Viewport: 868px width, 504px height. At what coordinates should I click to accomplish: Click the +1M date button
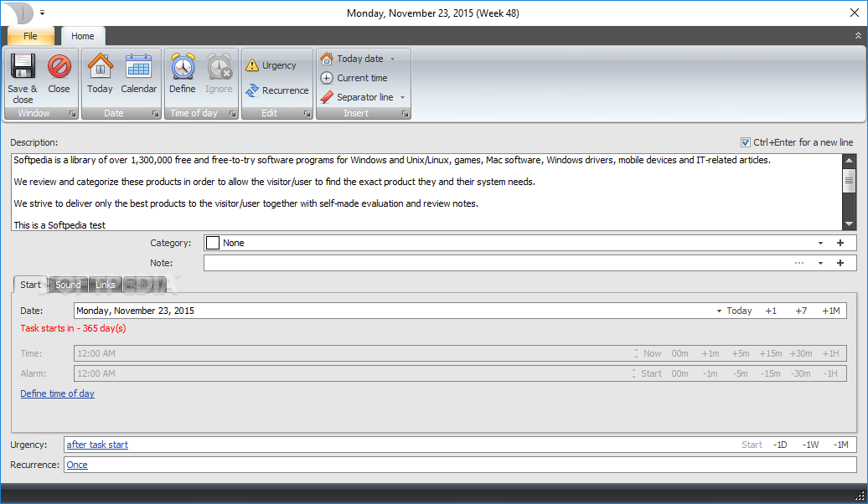pos(831,311)
